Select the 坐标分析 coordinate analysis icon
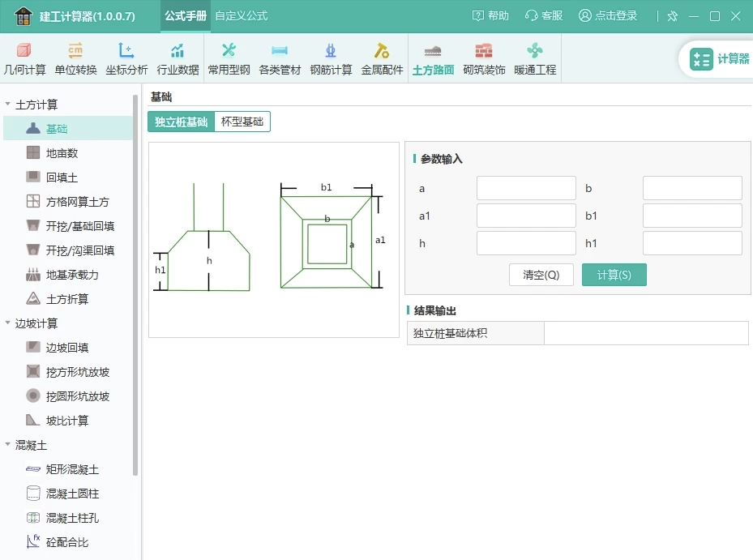The width and height of the screenshot is (753, 560). [126, 58]
